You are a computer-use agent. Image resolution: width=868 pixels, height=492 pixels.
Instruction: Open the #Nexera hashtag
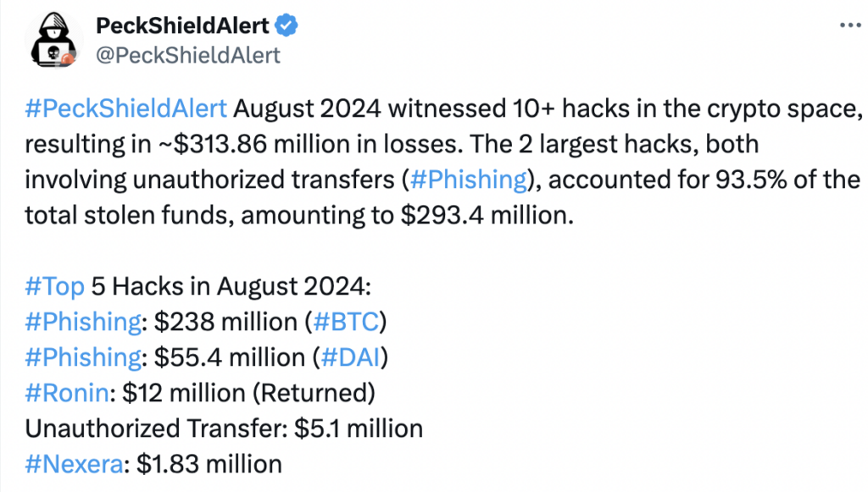(75, 464)
